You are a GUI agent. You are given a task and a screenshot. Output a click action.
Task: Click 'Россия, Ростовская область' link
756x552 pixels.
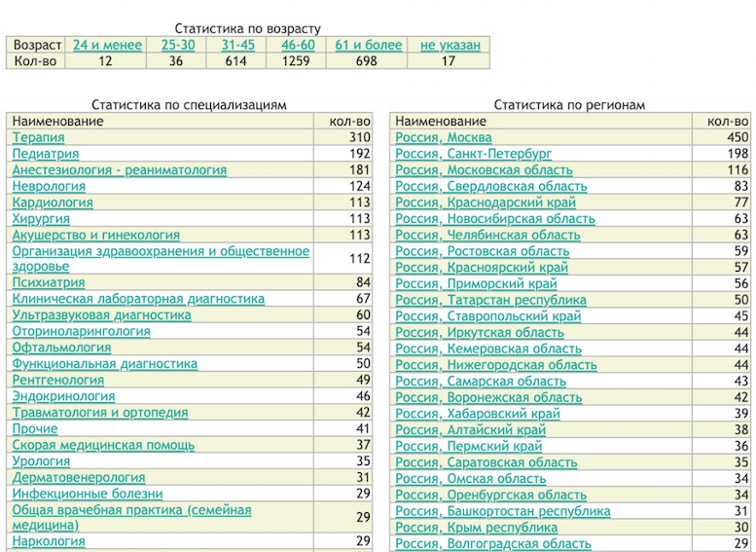coord(483,251)
